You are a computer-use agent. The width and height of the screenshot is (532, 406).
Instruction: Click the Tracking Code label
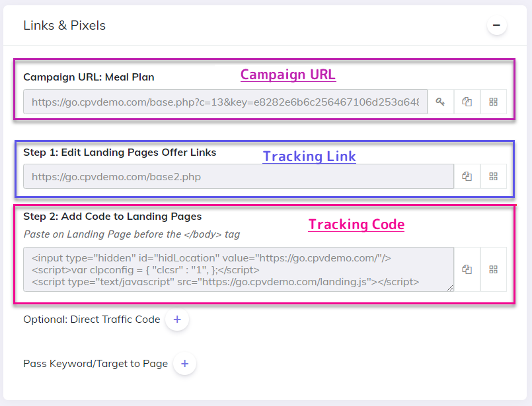tap(356, 224)
